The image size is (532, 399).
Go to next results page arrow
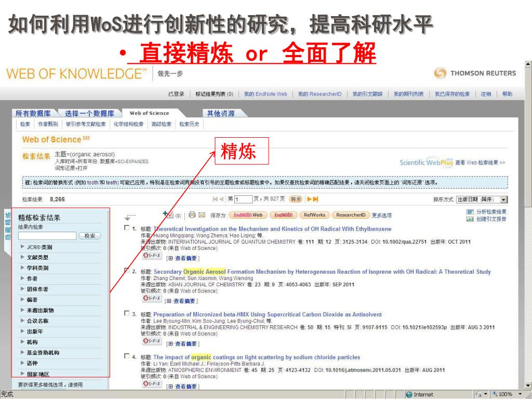309,199
